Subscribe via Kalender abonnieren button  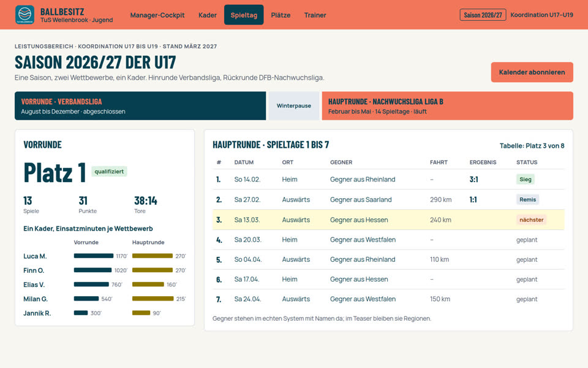pyautogui.click(x=532, y=72)
